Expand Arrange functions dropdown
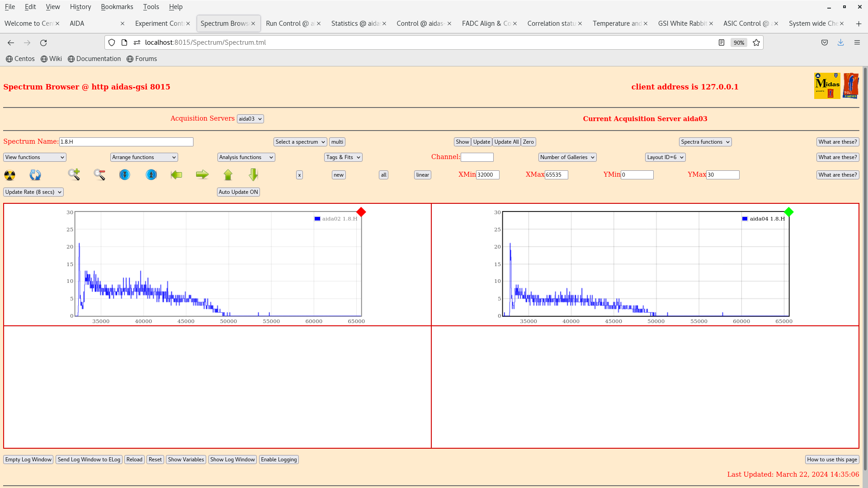This screenshot has width=868, height=488. click(x=144, y=157)
